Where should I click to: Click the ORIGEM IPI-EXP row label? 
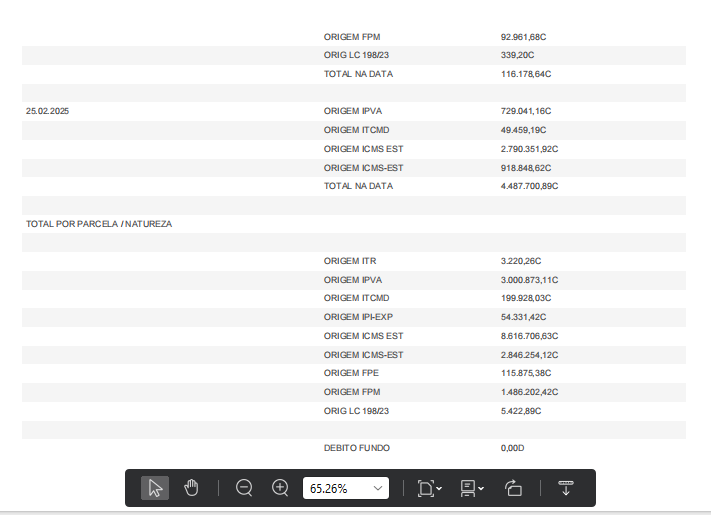(x=358, y=317)
